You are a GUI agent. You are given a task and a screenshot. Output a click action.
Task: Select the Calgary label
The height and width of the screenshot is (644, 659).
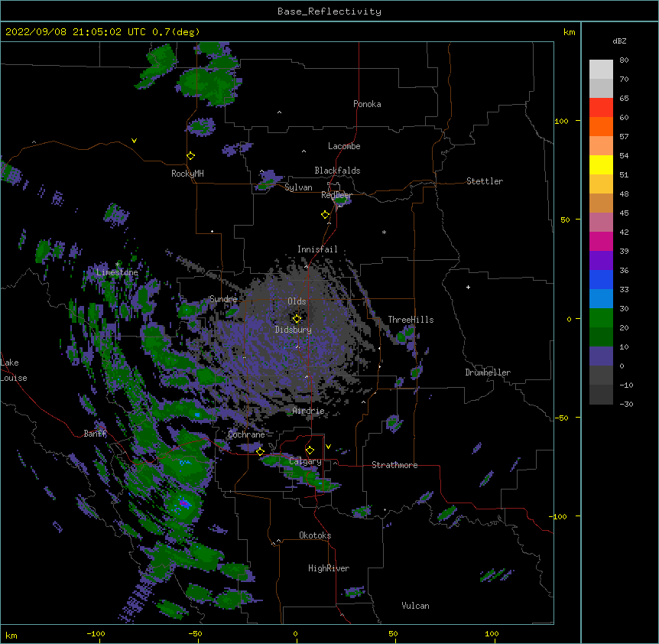[x=305, y=461]
